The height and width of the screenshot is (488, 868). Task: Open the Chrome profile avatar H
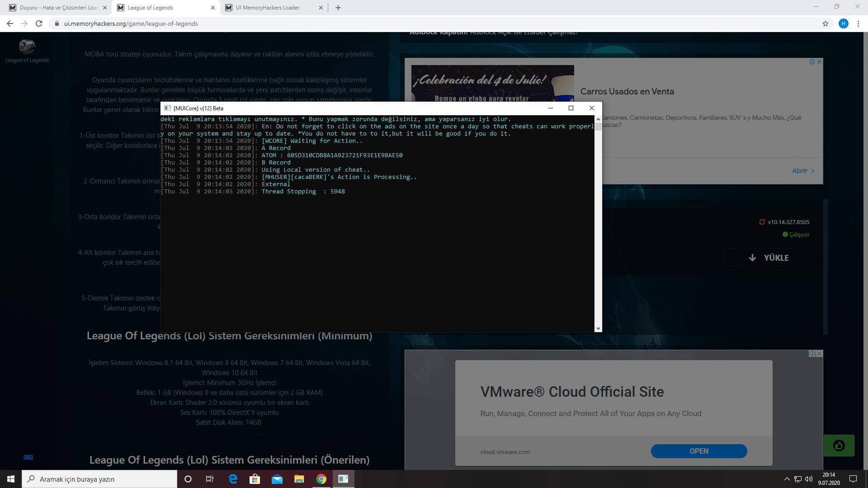(844, 23)
